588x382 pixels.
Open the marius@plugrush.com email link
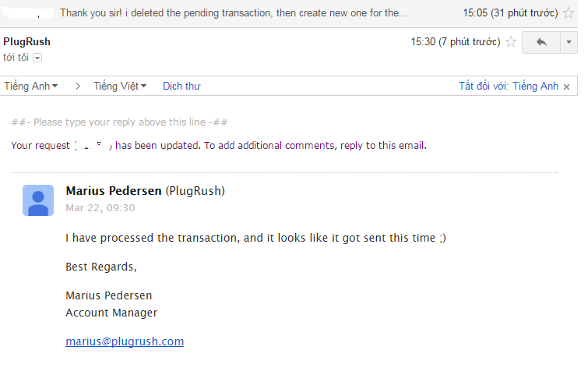125,341
